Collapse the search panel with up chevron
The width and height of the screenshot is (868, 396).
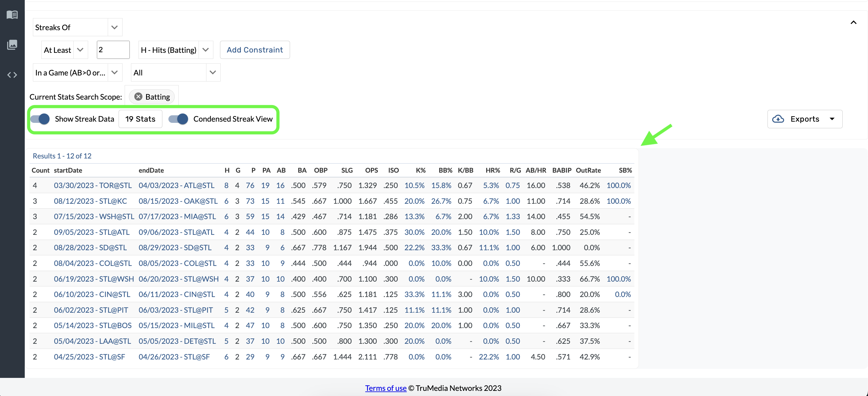click(853, 23)
